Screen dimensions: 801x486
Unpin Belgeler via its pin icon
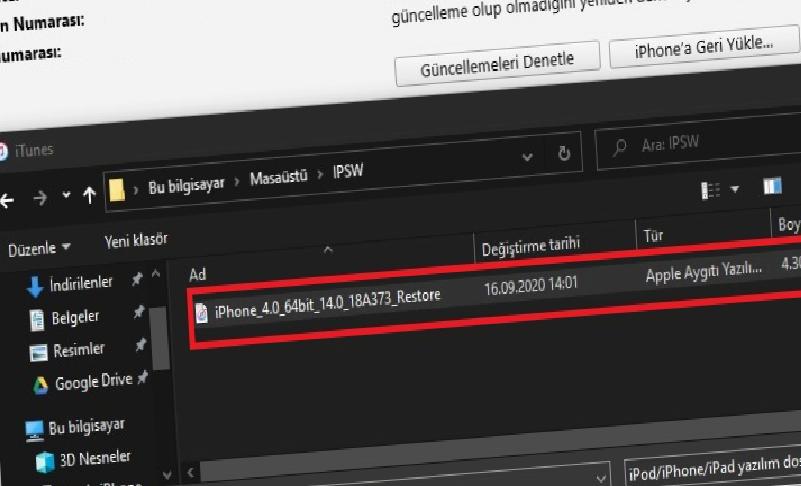pyautogui.click(x=138, y=312)
